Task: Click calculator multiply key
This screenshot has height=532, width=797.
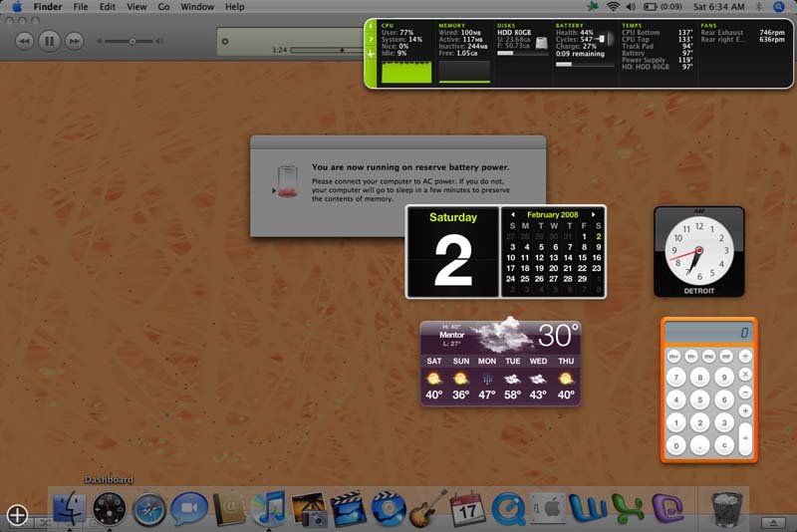Action: 745,375
